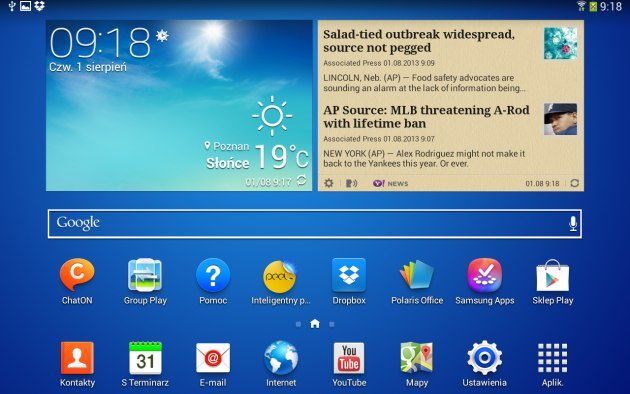
Task: Tap the weather '01/08 9:17' update time
Action: [x=268, y=182]
